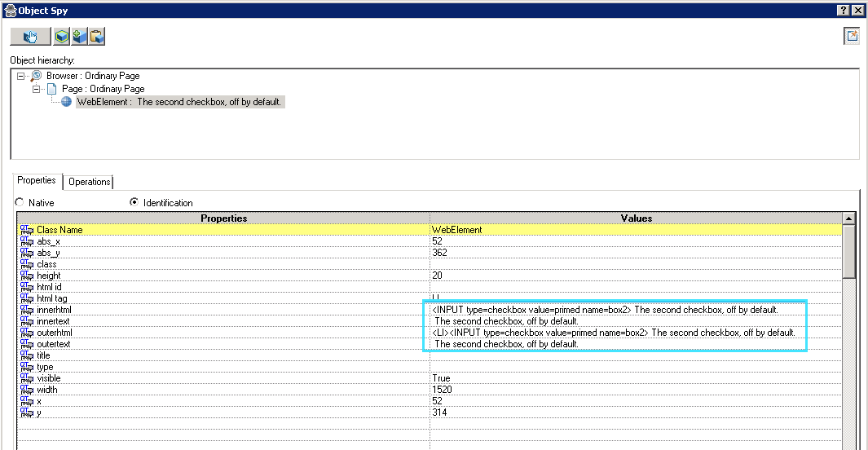Collapse the Browser : Ordinary Page node
Viewport: 868px width, 450px height.
tap(20, 76)
